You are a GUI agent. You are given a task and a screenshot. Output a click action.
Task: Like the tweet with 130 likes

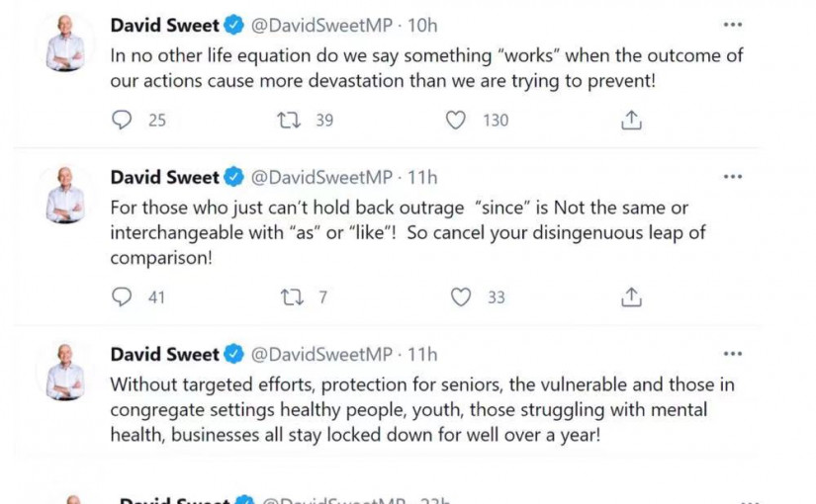click(456, 120)
